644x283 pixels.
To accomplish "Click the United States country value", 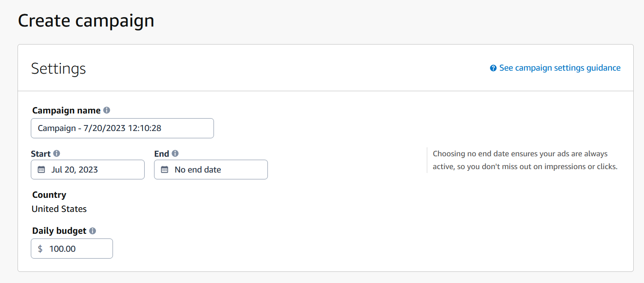I will [x=59, y=209].
